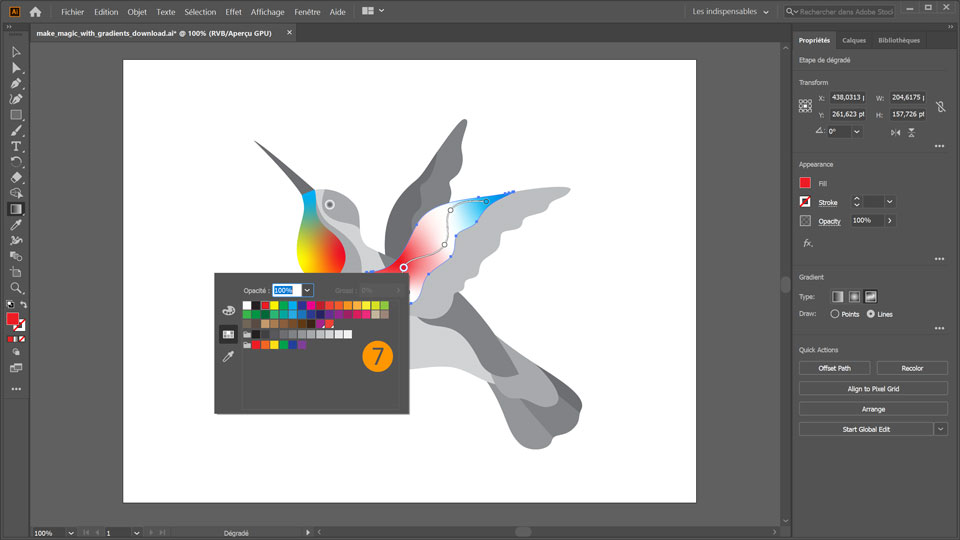The image size is (960, 540).
Task: Open Start Global Edit options arrow
Action: click(941, 429)
